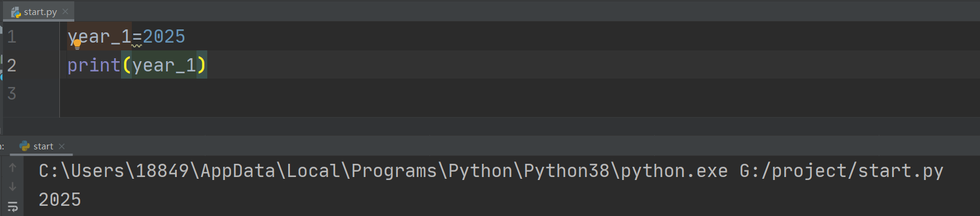Click line number 3 in gutter
Viewport: 980px width, 216px height.
11,93
